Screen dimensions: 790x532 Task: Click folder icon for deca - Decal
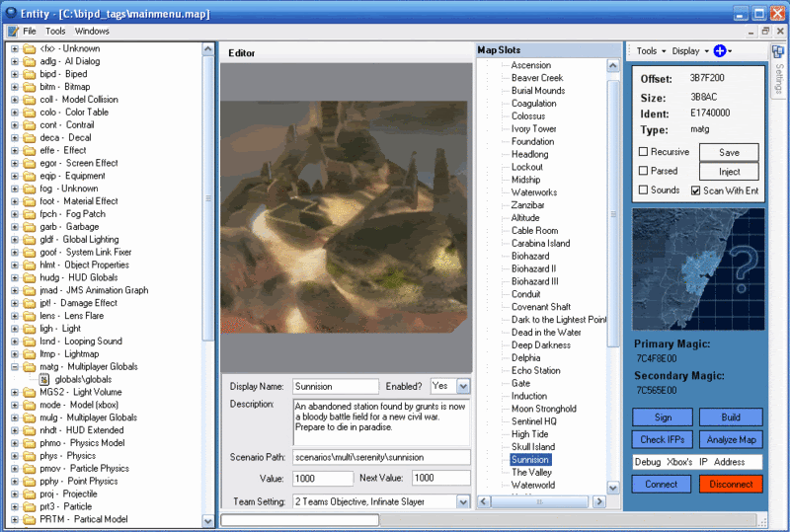30,137
